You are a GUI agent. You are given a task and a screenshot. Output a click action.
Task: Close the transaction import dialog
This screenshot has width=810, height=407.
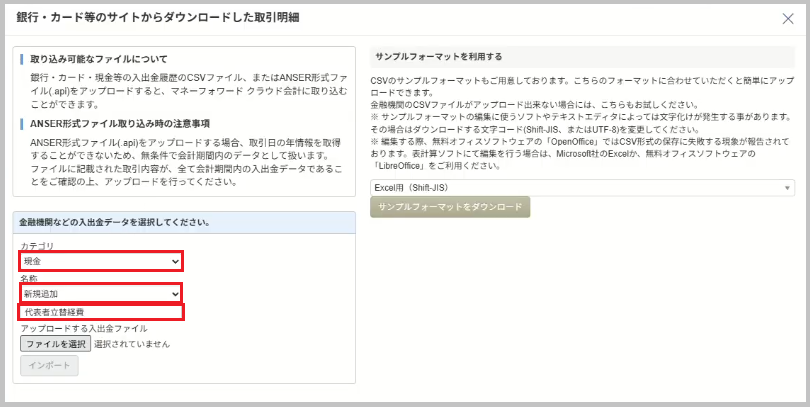pyautogui.click(x=788, y=19)
